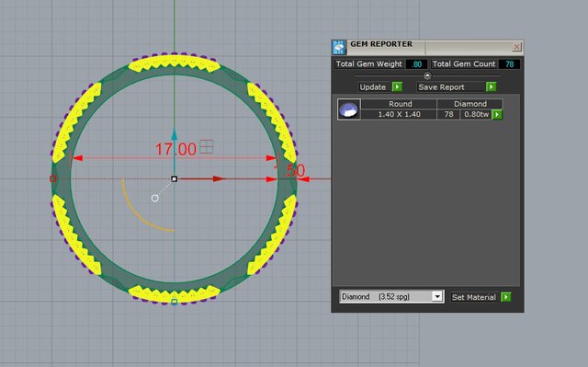Click the Total Gem Count value 78
Viewport: 588px width, 367px height.
click(x=509, y=64)
